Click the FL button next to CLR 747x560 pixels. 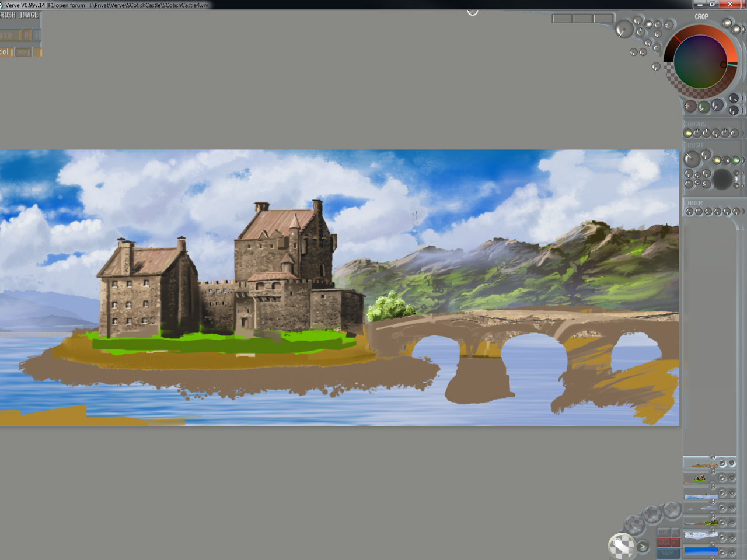675,533
